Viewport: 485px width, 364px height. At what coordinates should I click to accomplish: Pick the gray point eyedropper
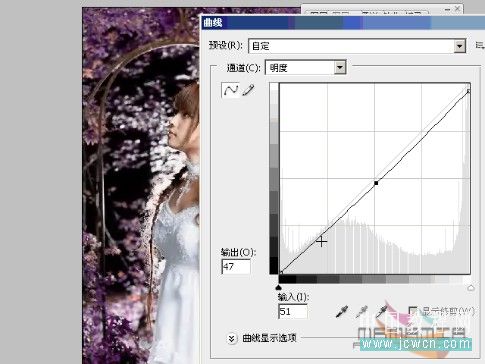click(362, 311)
